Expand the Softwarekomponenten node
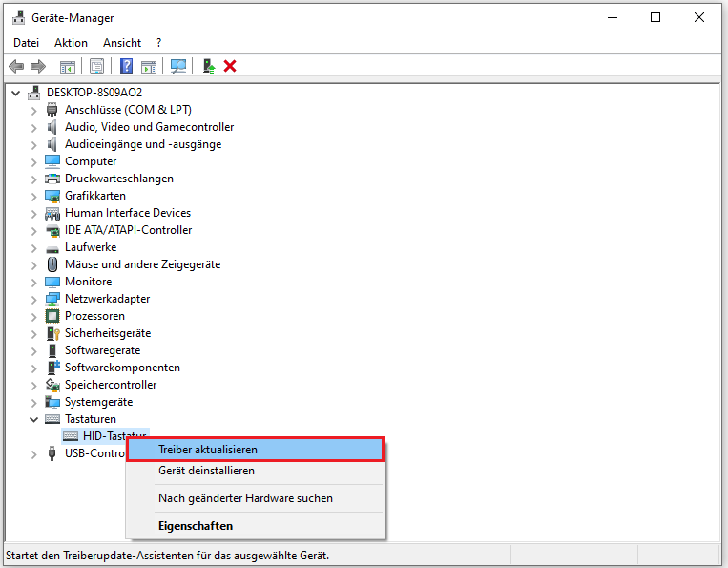This screenshot has width=728, height=568. point(33,368)
